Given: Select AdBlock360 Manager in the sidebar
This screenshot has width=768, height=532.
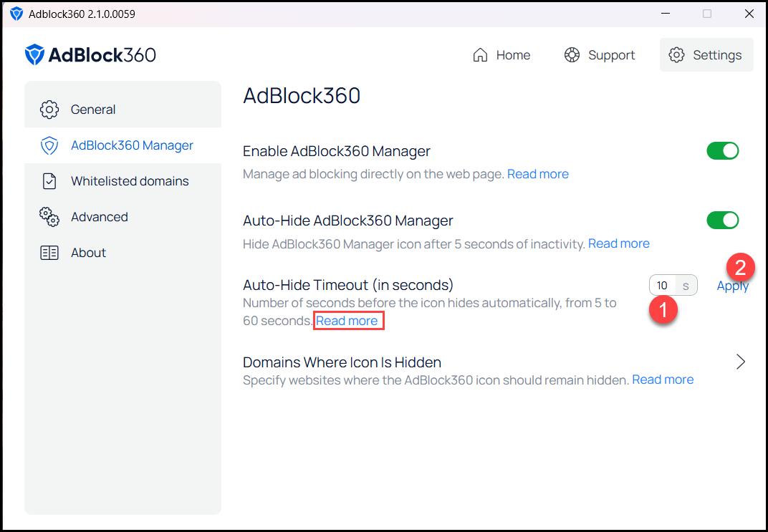Looking at the screenshot, I should 123,145.
